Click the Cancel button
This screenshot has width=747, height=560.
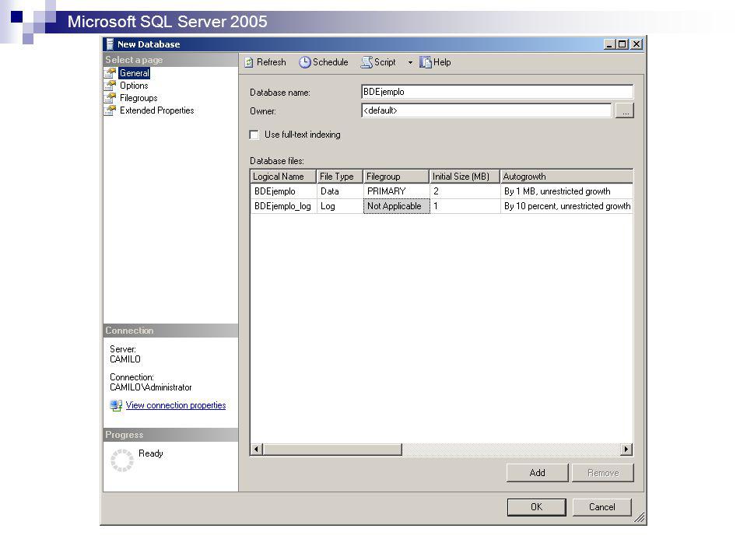[602, 507]
